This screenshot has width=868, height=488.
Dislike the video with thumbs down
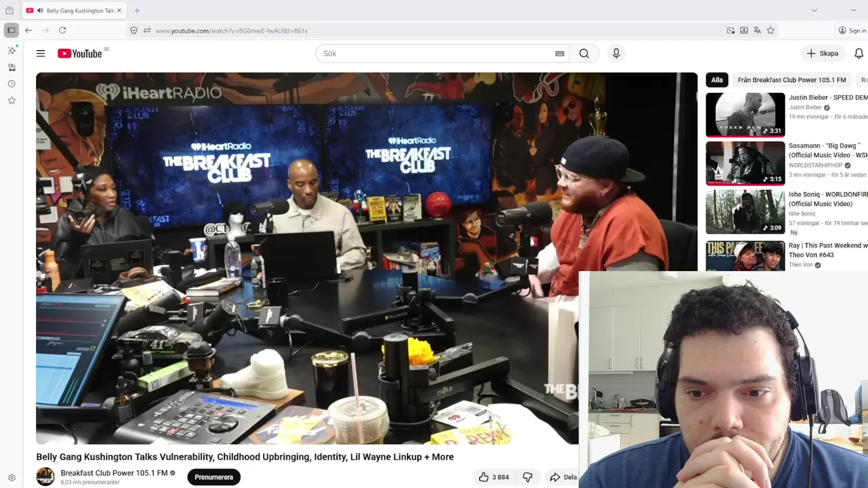click(x=528, y=477)
